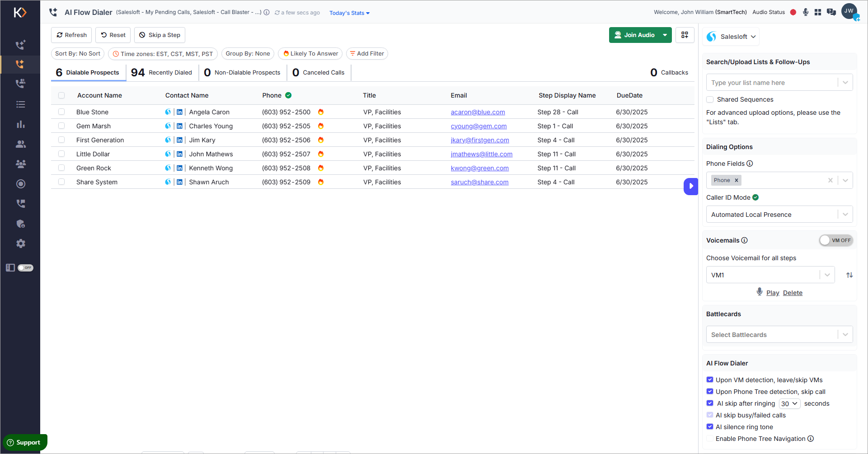
Task: Open the circular record icon in sidebar
Action: [20, 184]
